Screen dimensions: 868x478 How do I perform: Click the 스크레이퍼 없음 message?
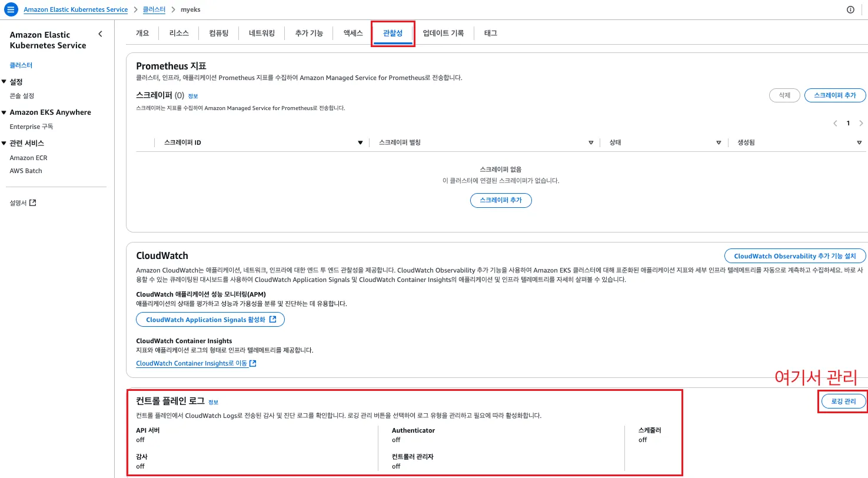501,170
